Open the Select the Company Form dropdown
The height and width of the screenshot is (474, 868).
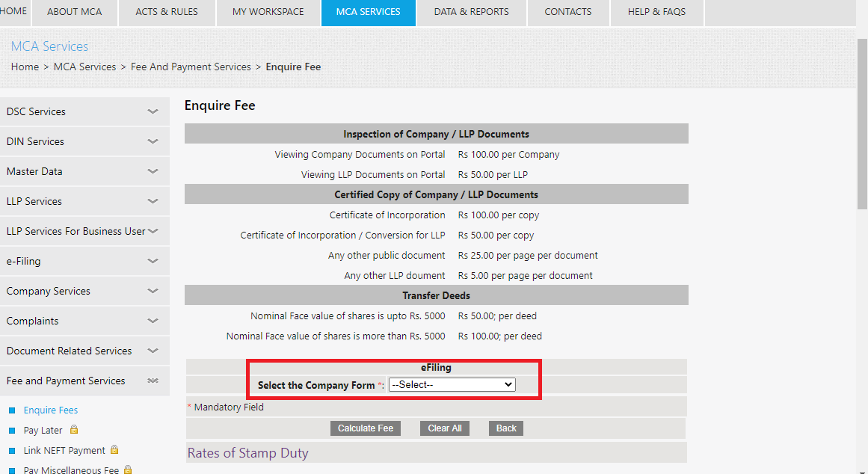pyautogui.click(x=452, y=385)
